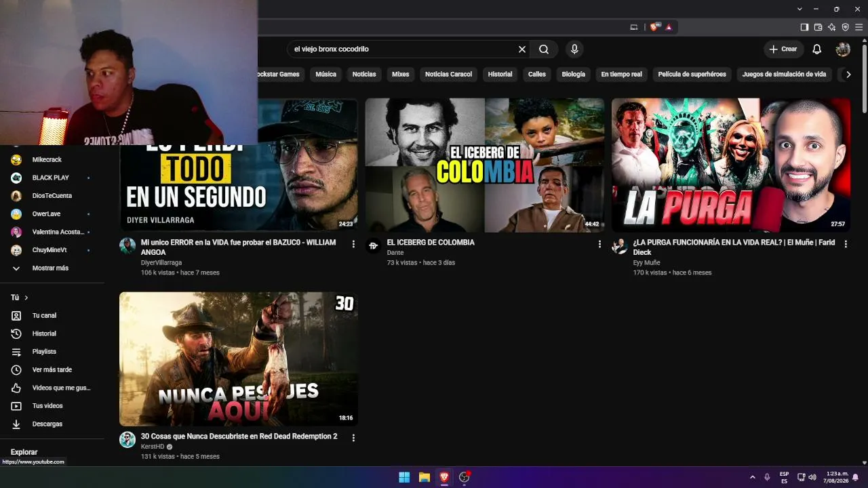The image size is (868, 488).
Task: Open YouTube notifications bell
Action: pos(817,49)
